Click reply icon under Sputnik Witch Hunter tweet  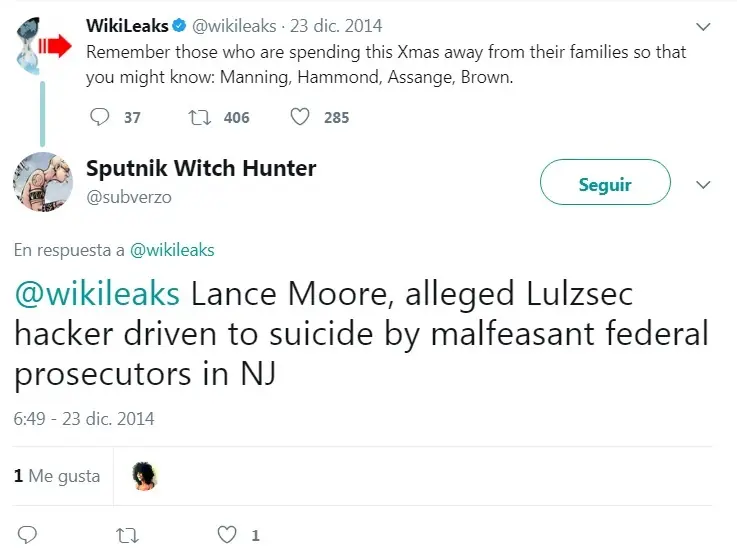28,535
